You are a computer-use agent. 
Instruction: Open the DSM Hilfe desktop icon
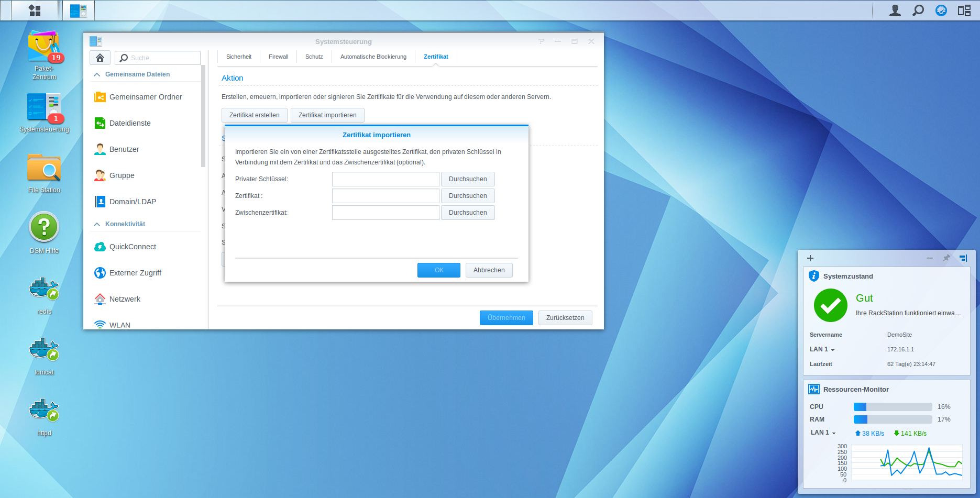pyautogui.click(x=44, y=228)
